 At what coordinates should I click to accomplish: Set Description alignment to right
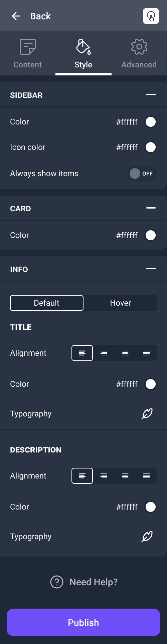click(104, 476)
